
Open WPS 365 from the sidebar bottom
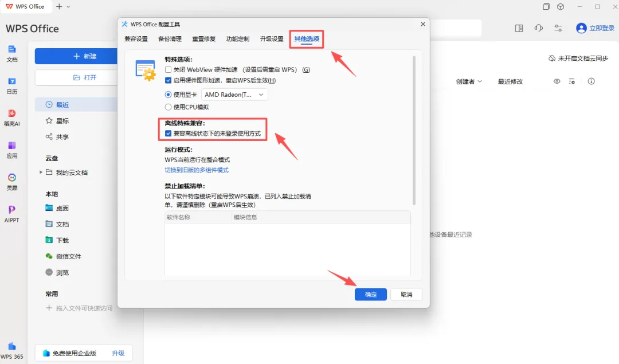[x=12, y=351]
